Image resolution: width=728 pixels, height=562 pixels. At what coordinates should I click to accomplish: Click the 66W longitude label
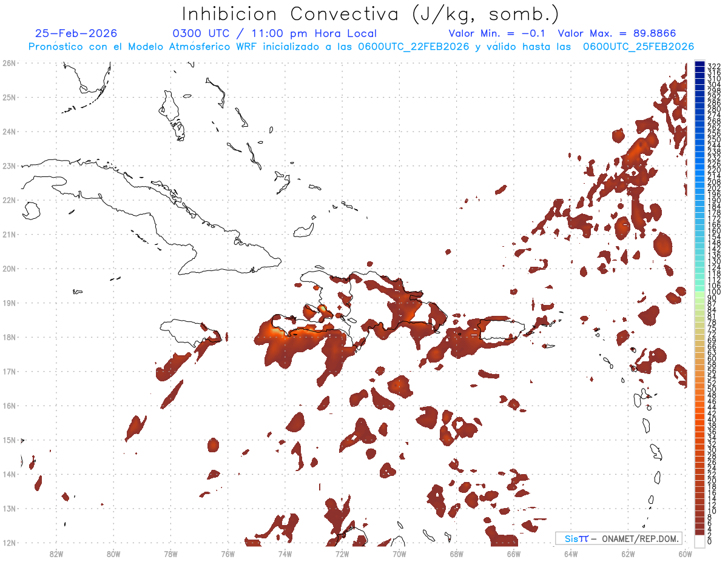click(514, 553)
